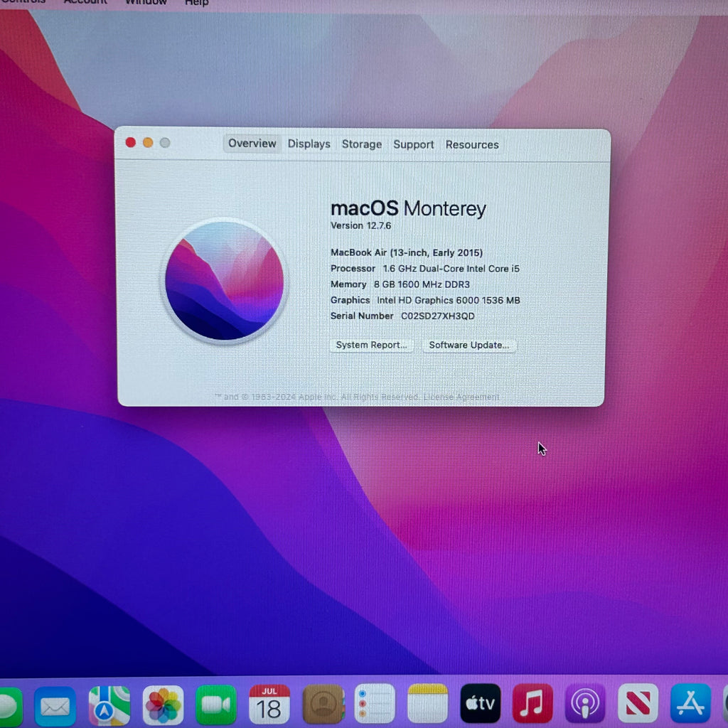728x728 pixels.
Task: Switch to the Displays tab
Action: pyautogui.click(x=309, y=144)
